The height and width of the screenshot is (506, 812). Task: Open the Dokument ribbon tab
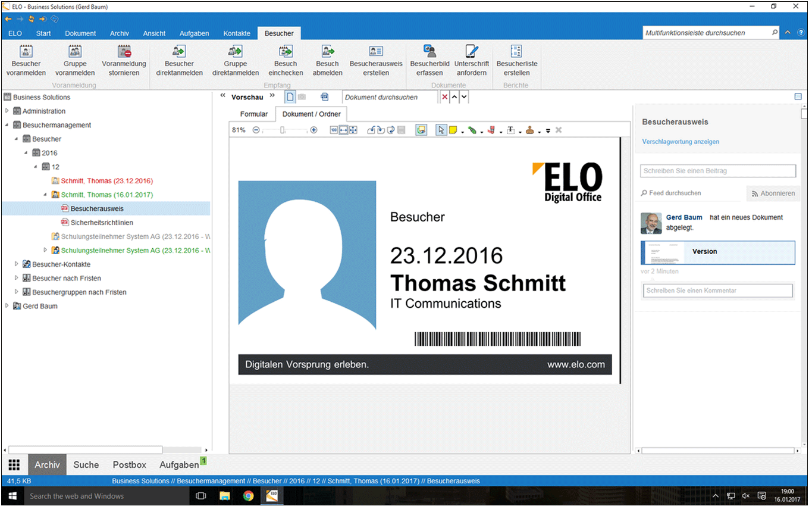[x=80, y=33]
